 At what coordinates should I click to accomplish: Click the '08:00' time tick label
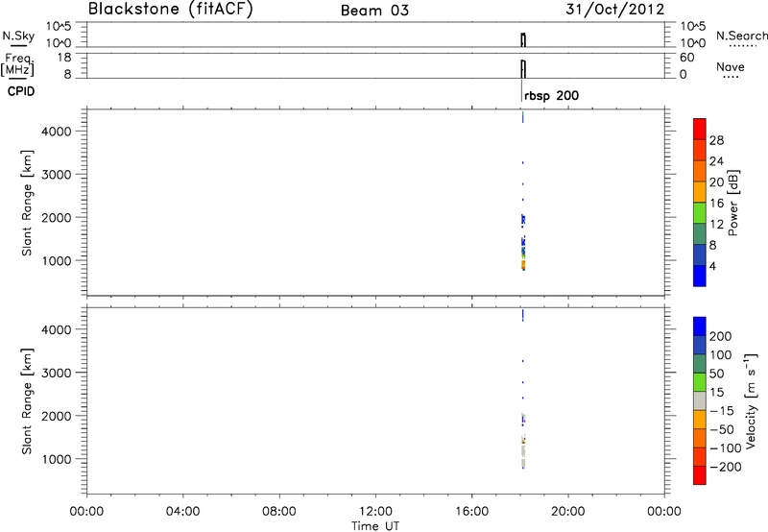tap(278, 512)
